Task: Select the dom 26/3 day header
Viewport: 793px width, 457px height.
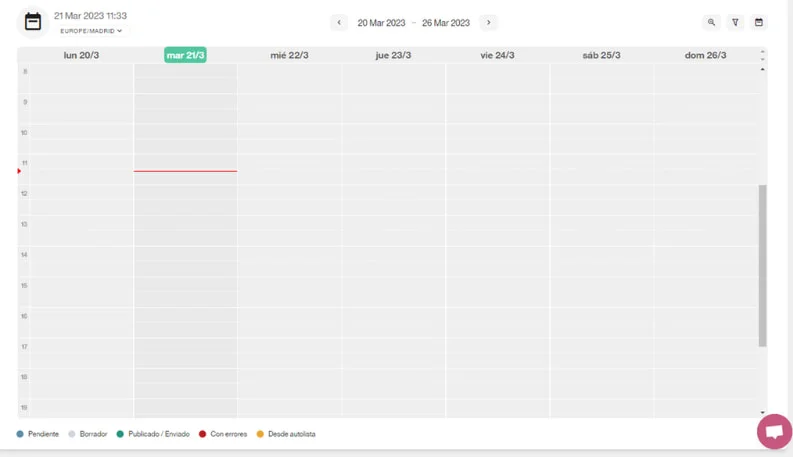Action: tap(706, 55)
